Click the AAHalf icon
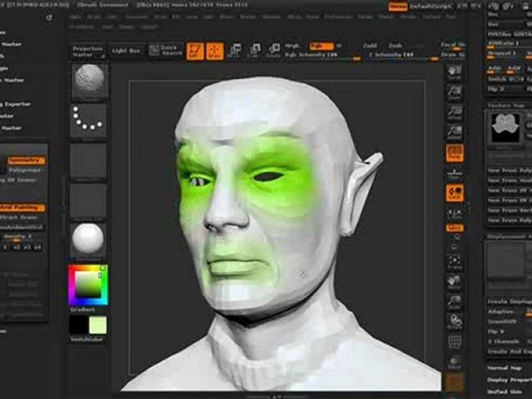 click(x=454, y=132)
